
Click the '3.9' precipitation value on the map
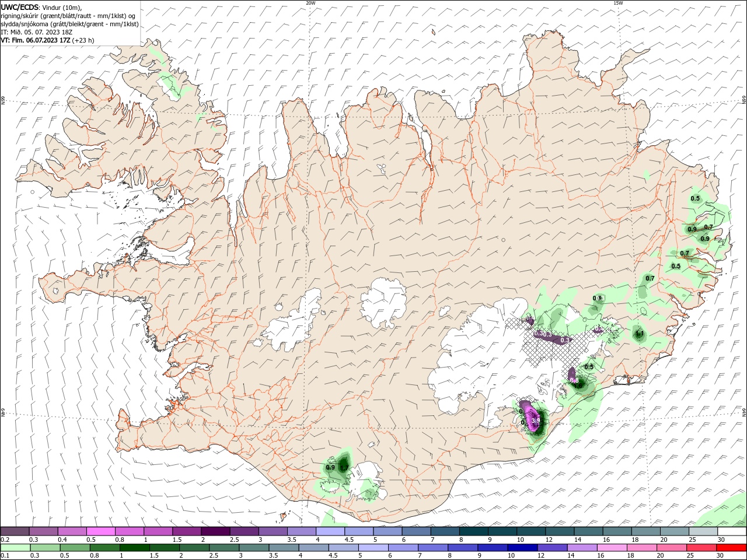click(x=536, y=421)
